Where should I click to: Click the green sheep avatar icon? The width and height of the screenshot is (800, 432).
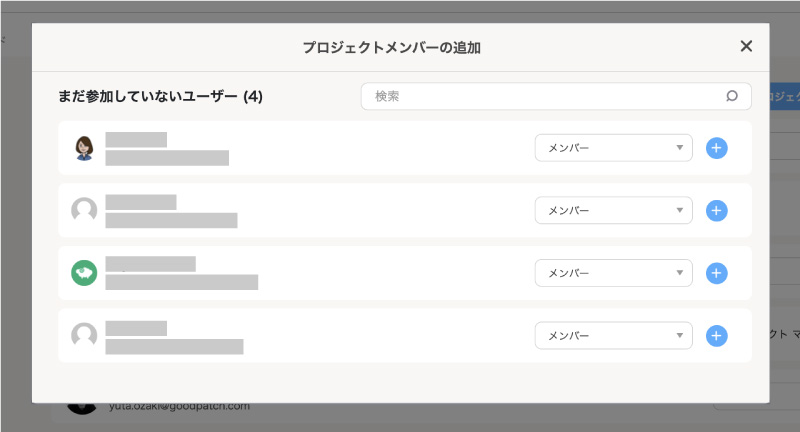(x=84, y=273)
